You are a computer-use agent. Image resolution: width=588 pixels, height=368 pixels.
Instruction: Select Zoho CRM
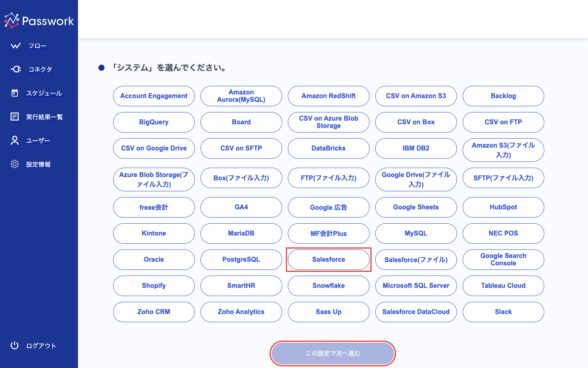(154, 312)
